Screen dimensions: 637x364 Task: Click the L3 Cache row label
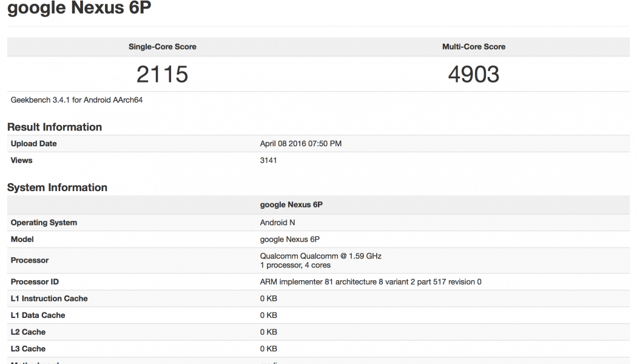pos(28,349)
